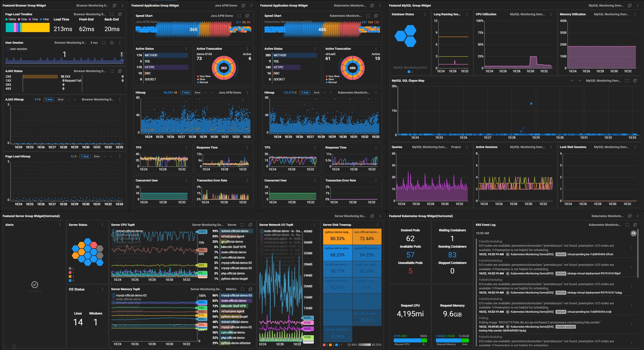Open Memory Utilization widget menu
The height and width of the screenshot is (350, 644).
click(x=635, y=14)
